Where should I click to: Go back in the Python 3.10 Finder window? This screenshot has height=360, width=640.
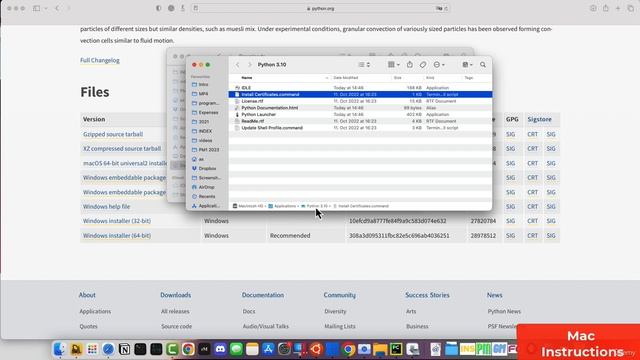tap(238, 65)
